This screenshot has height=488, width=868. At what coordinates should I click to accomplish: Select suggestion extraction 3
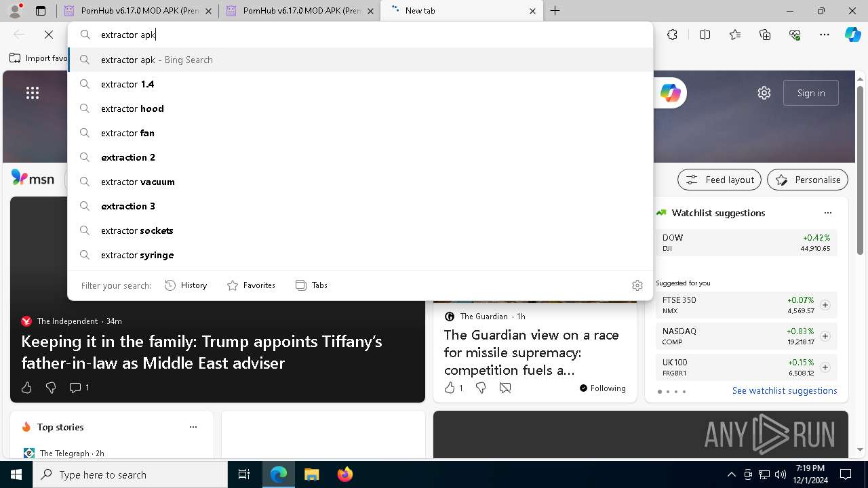[x=360, y=206]
